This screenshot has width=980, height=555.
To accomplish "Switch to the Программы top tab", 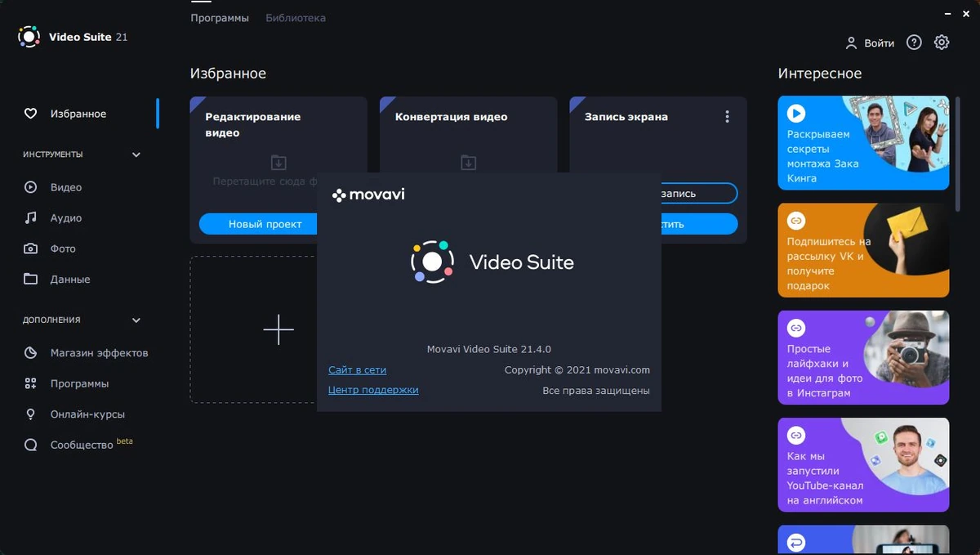I will pyautogui.click(x=220, y=18).
